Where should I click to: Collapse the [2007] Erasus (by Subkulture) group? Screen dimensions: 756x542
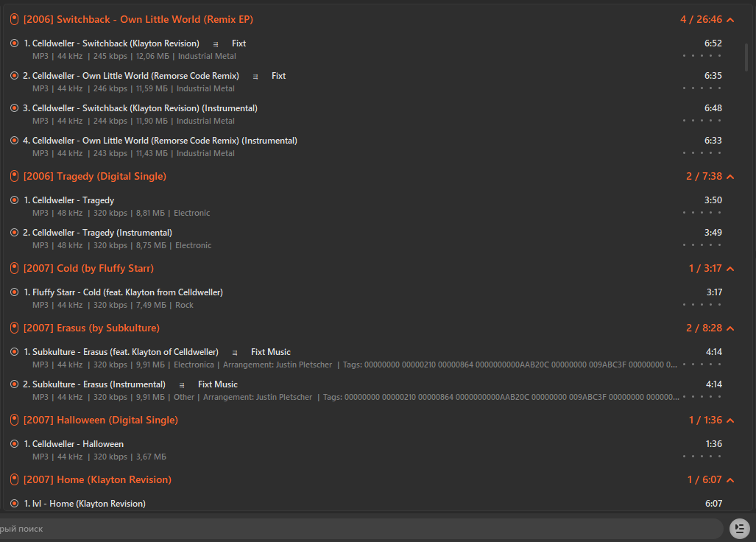(x=730, y=328)
